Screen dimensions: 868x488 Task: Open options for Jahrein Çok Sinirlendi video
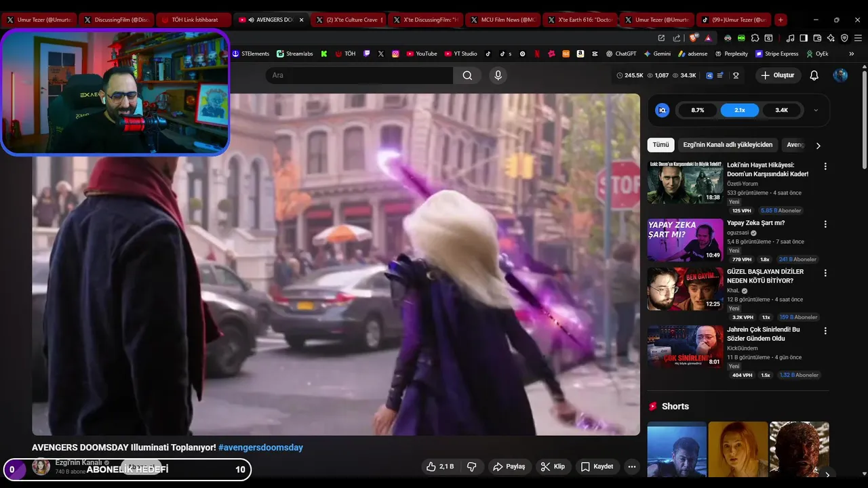(825, 331)
